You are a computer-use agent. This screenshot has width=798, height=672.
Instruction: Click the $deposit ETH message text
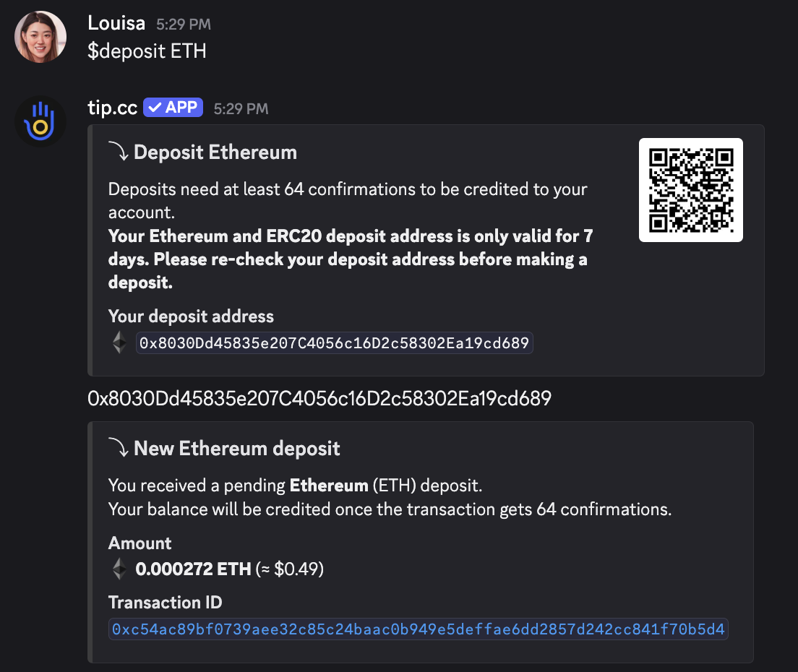(x=147, y=51)
